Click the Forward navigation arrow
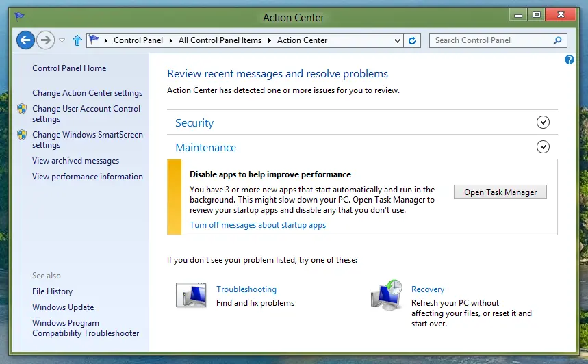The image size is (588, 364). pos(45,40)
